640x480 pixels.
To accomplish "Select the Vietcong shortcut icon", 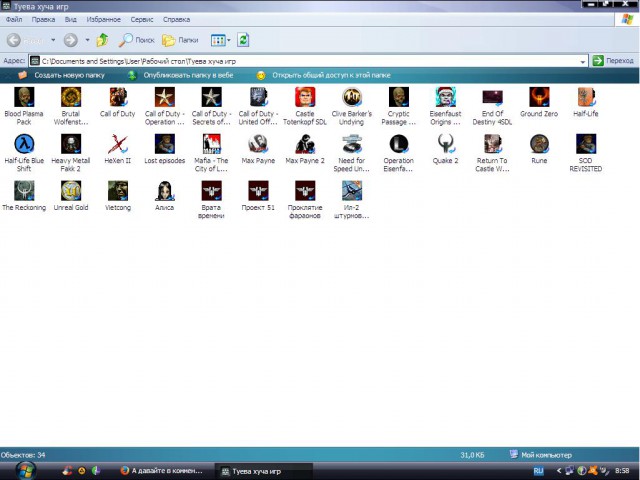I will coord(118,191).
